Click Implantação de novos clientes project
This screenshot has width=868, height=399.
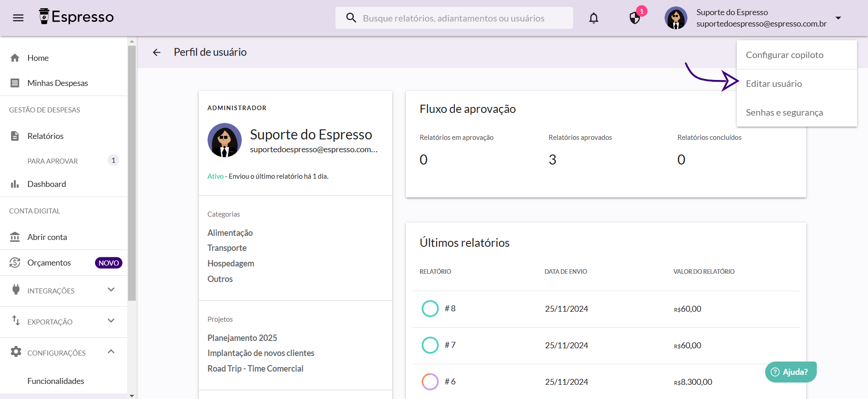[x=261, y=353]
